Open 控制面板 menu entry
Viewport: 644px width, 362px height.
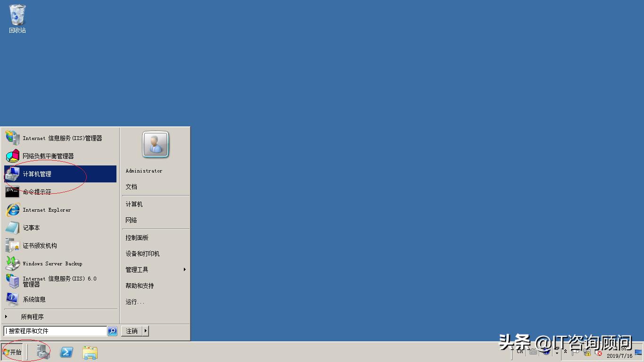pyautogui.click(x=136, y=237)
